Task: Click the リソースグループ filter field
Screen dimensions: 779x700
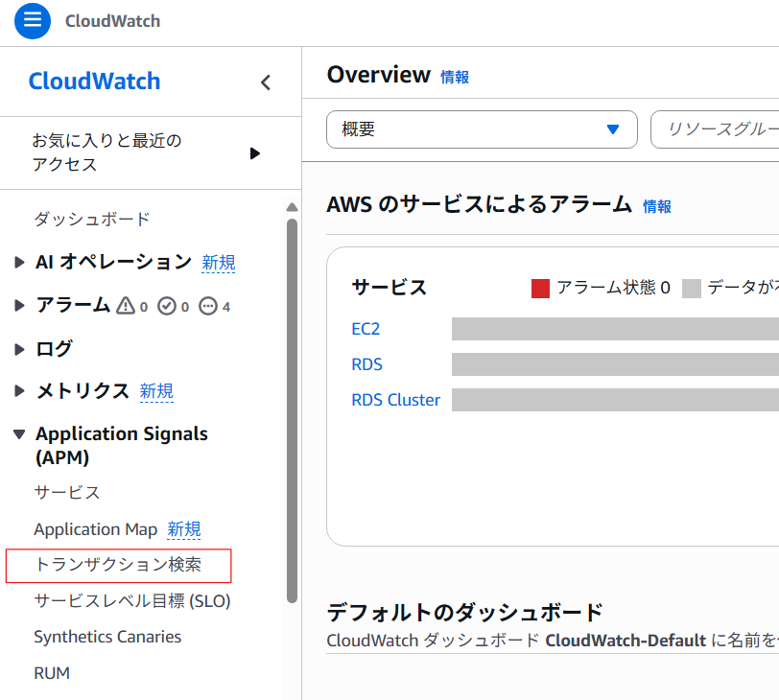Action: click(x=715, y=129)
